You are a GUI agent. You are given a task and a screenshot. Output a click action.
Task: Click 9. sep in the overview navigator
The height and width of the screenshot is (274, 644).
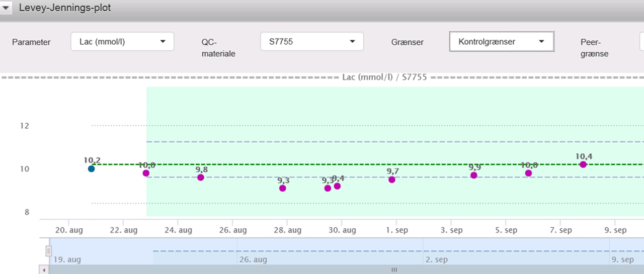(x=622, y=260)
